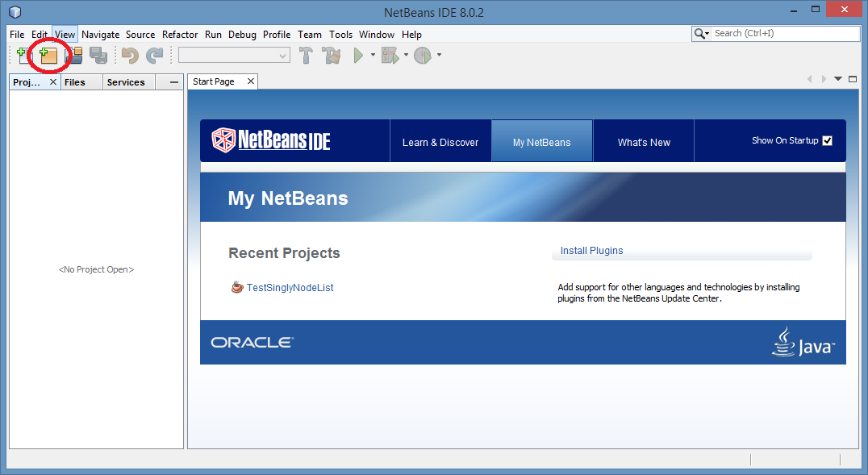Click the Clean and Build icon
Viewport: 868px width, 475px height.
pyautogui.click(x=331, y=56)
